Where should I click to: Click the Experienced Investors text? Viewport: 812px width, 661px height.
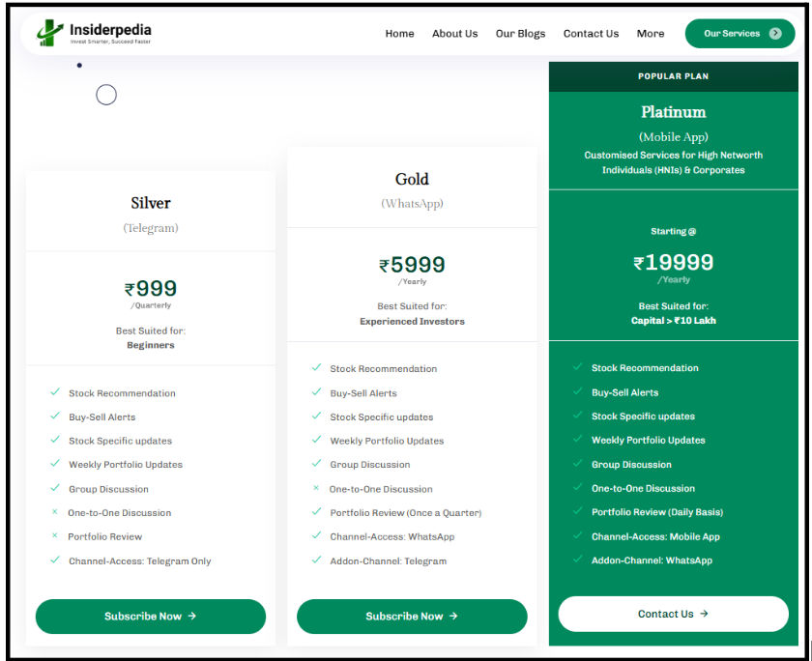tap(412, 322)
